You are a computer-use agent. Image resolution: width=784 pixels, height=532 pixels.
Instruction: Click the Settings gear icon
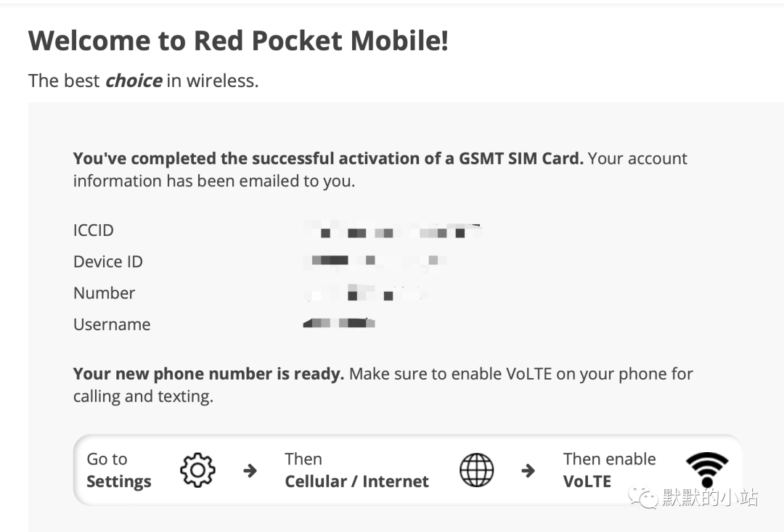point(197,470)
